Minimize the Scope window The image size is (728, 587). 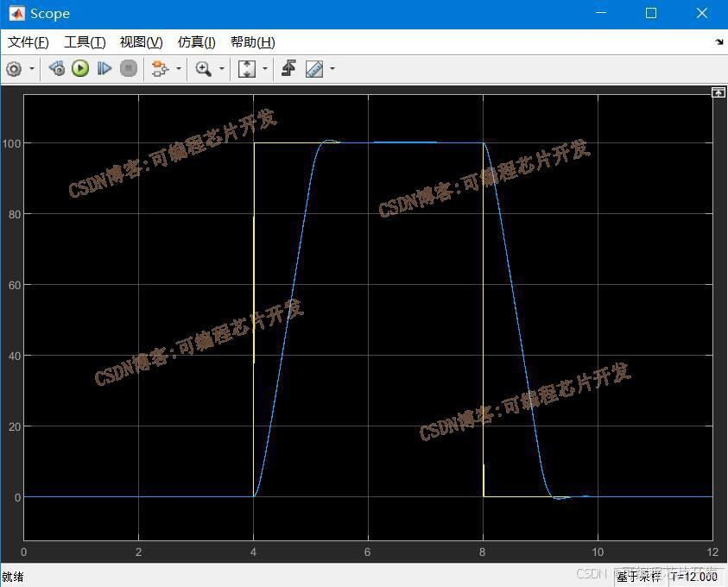coord(601,13)
